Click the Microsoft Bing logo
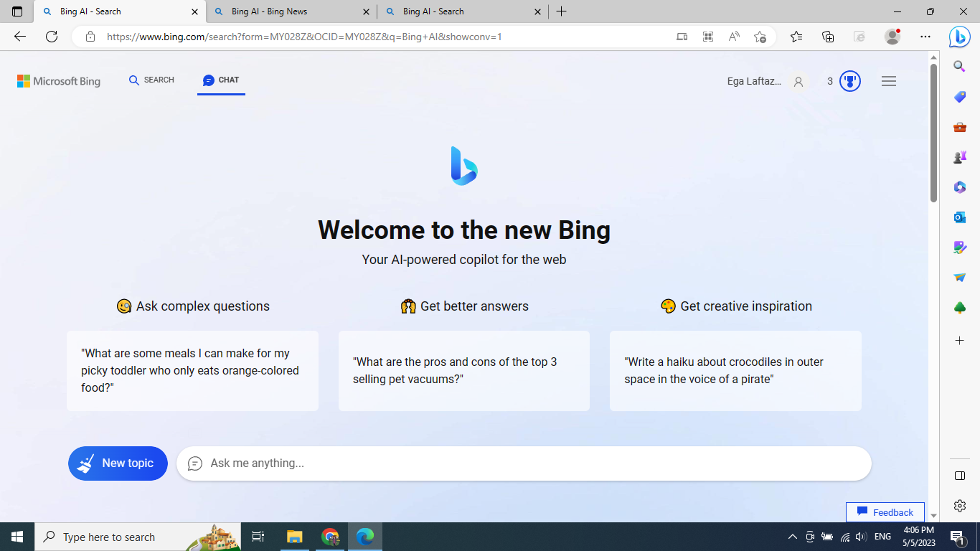This screenshot has width=980, height=551. (59, 81)
